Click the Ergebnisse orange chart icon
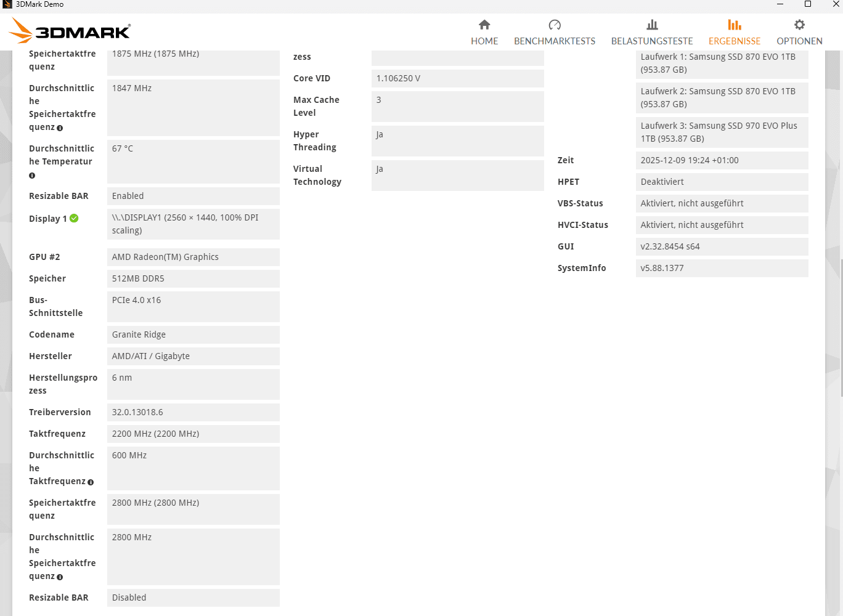Viewport: 843px width, 616px height. click(x=735, y=25)
